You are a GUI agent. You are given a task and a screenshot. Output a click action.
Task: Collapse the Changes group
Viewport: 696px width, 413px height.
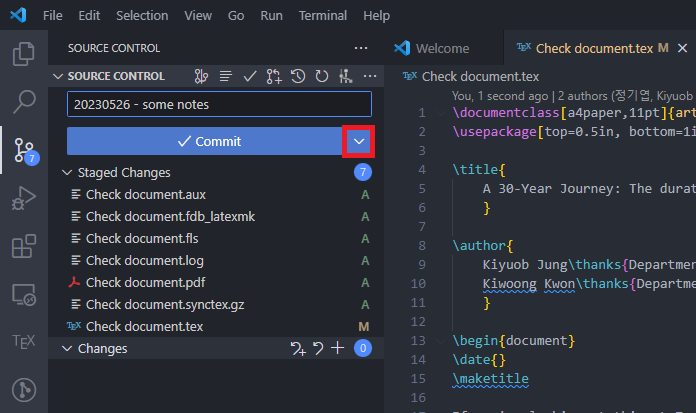point(67,349)
